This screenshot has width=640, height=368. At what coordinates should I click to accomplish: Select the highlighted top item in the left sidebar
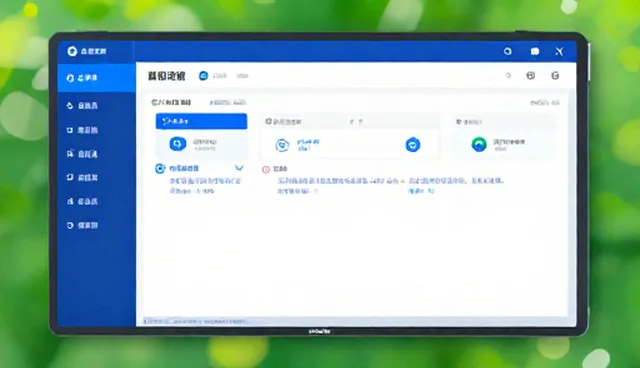click(x=96, y=78)
